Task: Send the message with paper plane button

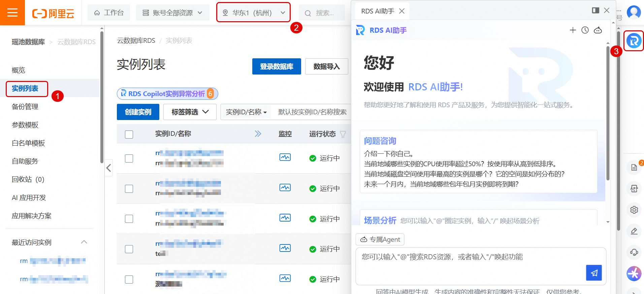Action: (594, 273)
